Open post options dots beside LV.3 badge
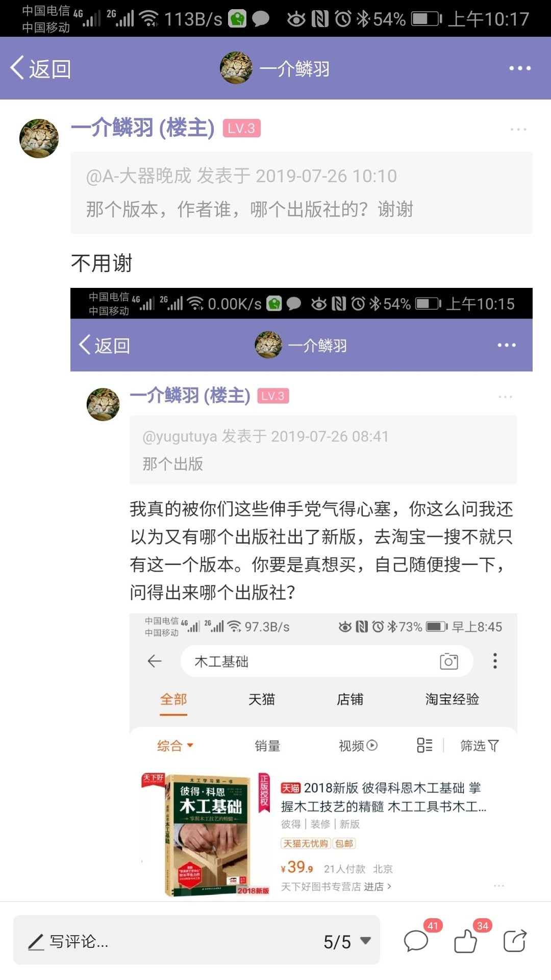 (518, 130)
